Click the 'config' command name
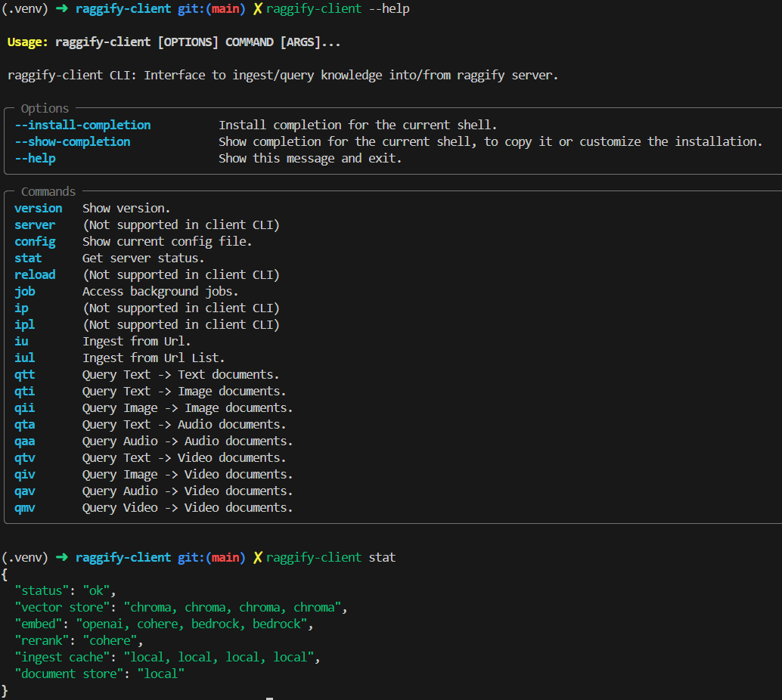The width and height of the screenshot is (782, 700). click(35, 242)
